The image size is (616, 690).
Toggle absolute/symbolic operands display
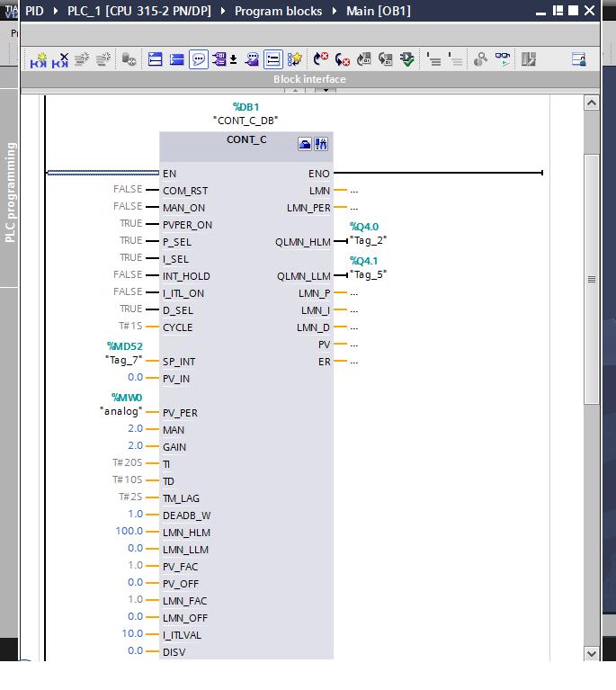pos(219,59)
